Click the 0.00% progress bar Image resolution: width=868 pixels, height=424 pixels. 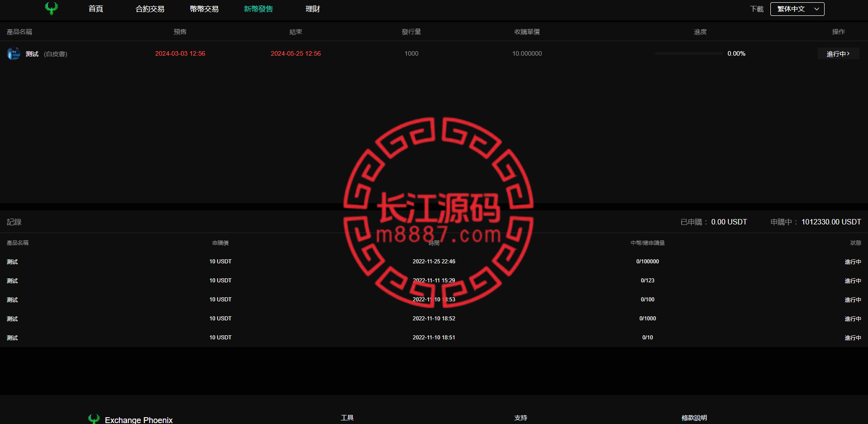click(x=689, y=53)
